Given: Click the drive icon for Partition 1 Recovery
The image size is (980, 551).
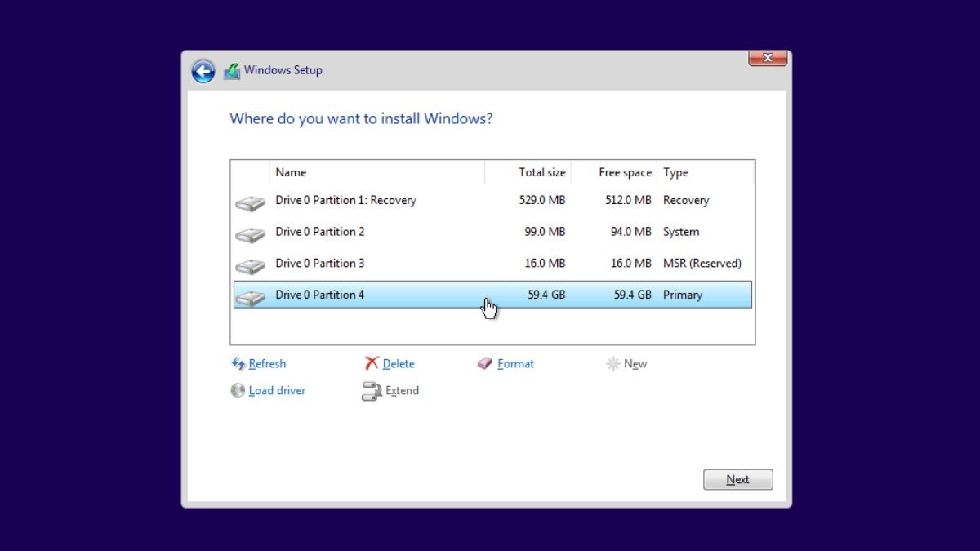Looking at the screenshot, I should point(250,202).
